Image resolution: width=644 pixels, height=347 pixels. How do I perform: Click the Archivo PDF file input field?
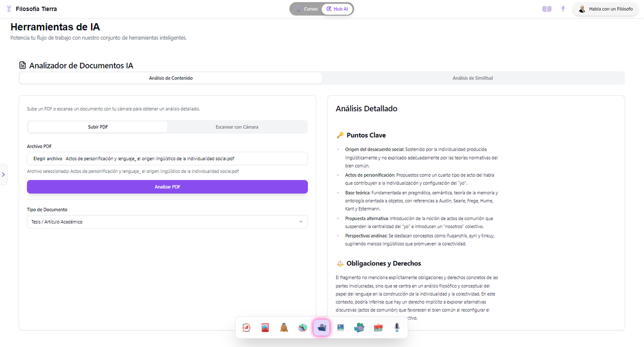(x=167, y=158)
